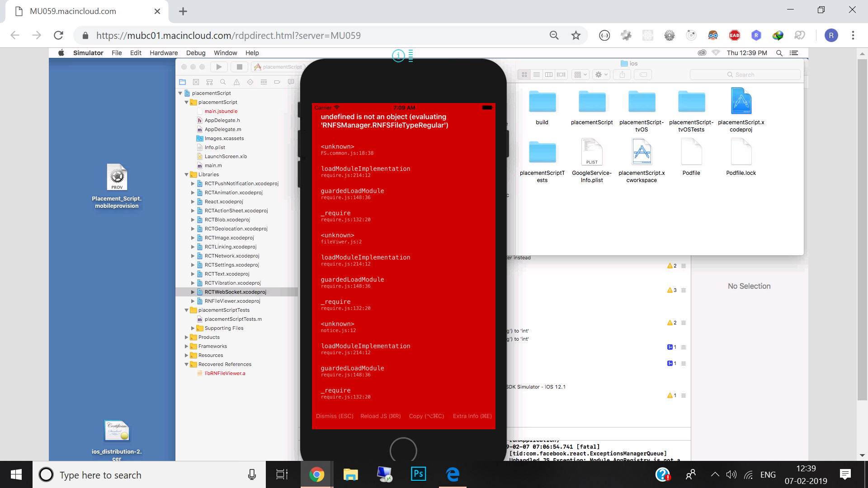Open the Photoshop icon in taskbar
868x488 pixels.
coord(418,474)
